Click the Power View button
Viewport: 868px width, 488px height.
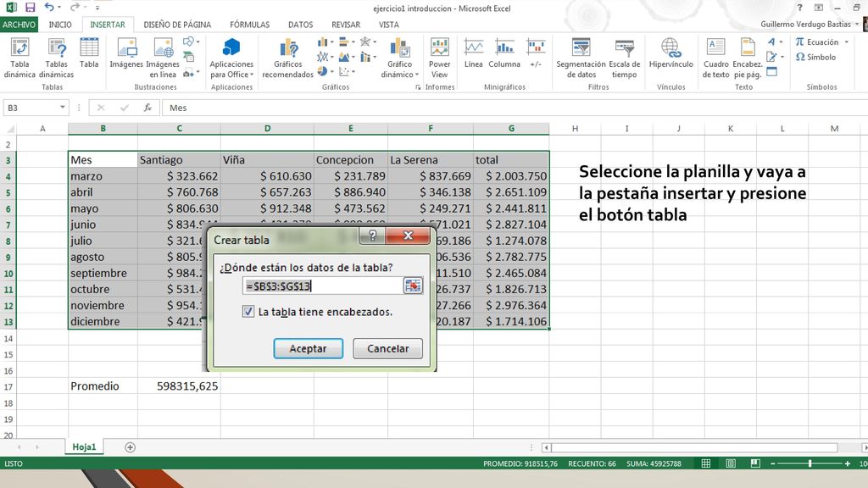point(440,58)
